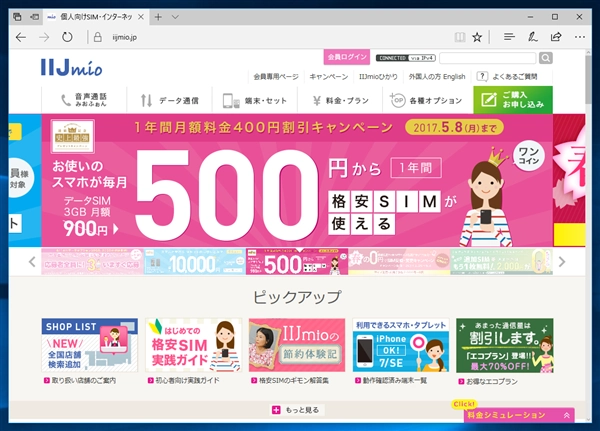Open web note pen icon
600x431 pixels.
(x=533, y=37)
